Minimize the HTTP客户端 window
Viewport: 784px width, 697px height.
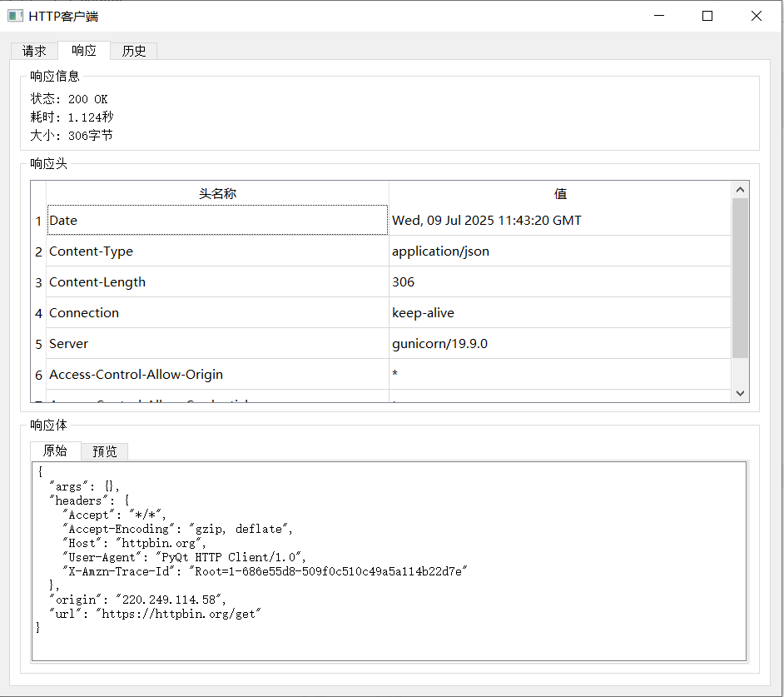(659, 16)
